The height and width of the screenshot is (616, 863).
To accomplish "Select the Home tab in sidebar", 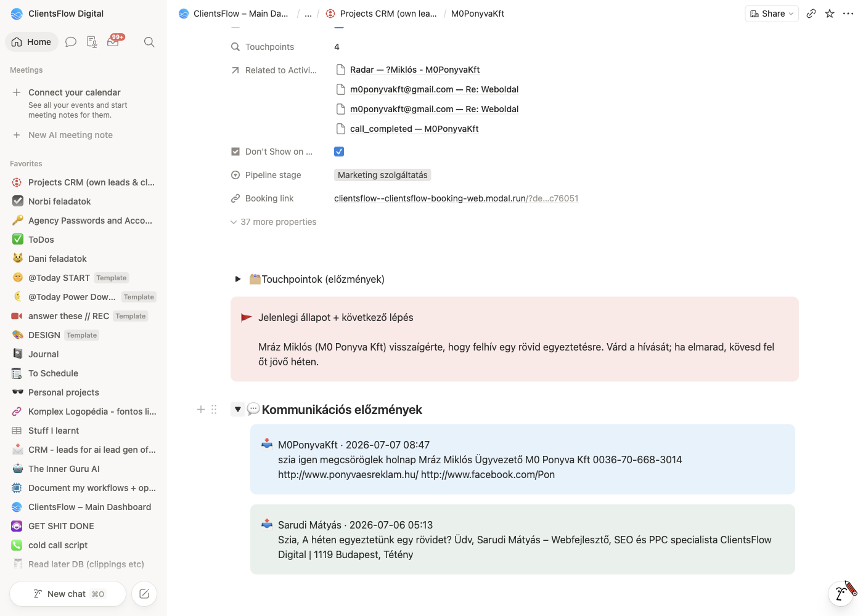I will click(31, 42).
